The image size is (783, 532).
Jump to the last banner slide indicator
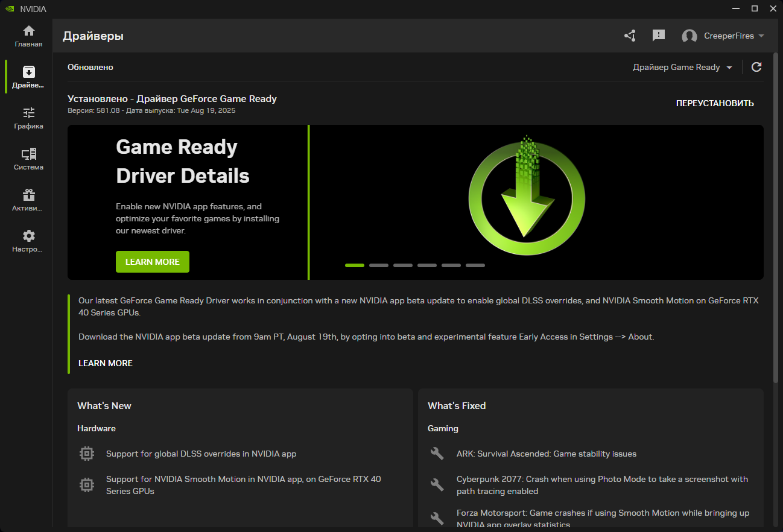click(475, 265)
